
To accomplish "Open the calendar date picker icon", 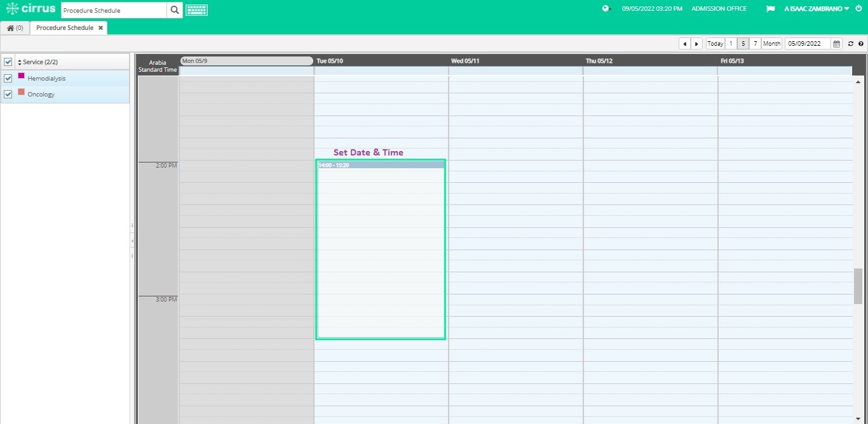I will click(837, 44).
